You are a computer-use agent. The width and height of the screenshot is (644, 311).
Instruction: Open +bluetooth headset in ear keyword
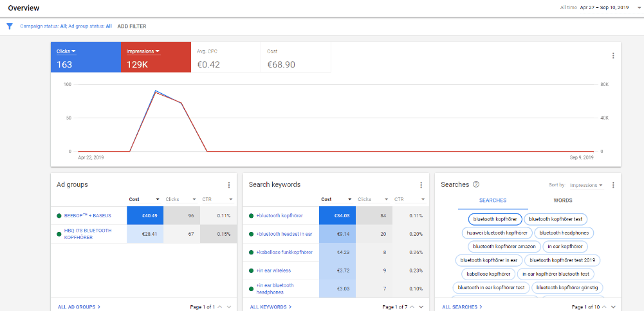284,234
